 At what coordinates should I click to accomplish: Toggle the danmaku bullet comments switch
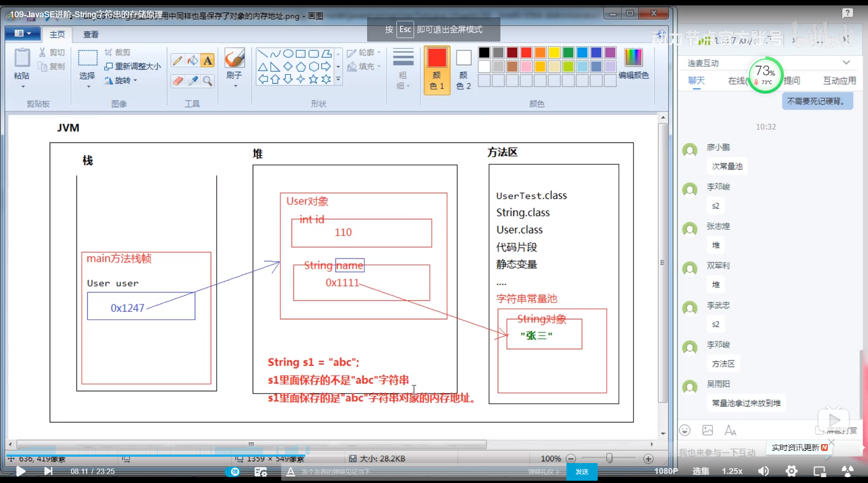[x=233, y=472]
